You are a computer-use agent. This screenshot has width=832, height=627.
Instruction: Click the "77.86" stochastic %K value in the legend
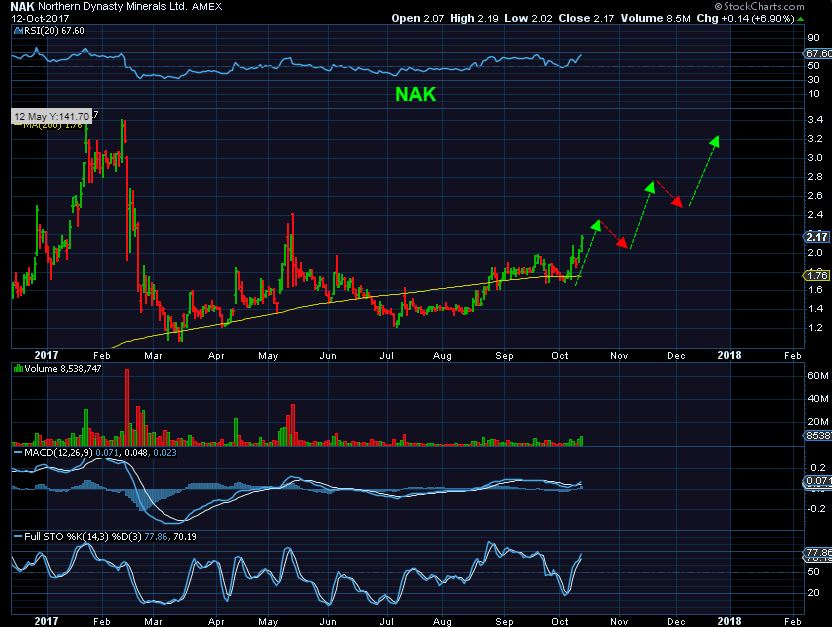(x=155, y=536)
